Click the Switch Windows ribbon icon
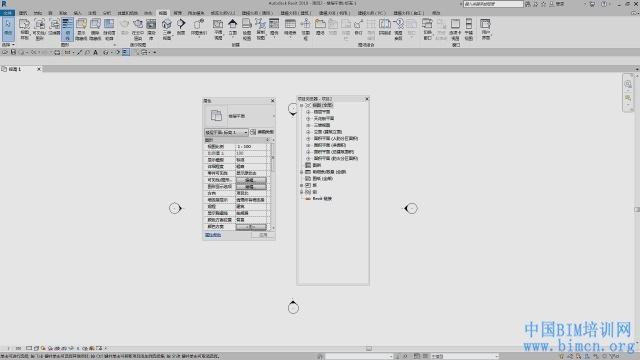Viewport: 640px width, 360px height. click(427, 29)
